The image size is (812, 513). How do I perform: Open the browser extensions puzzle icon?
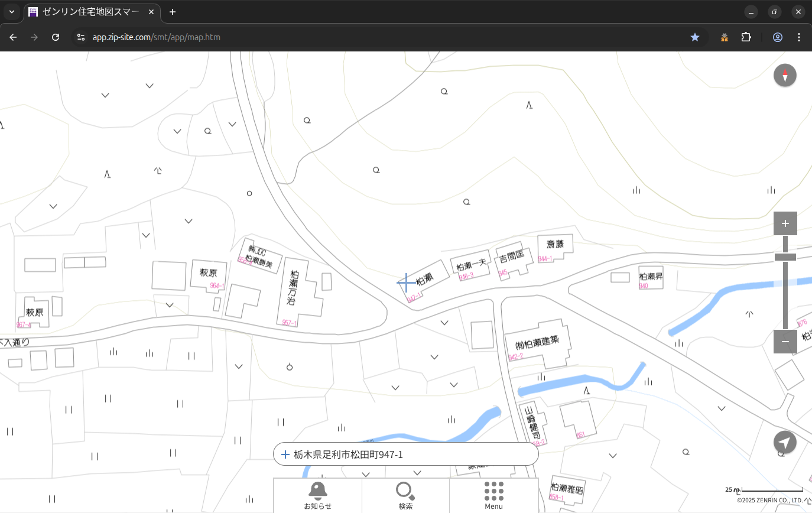[746, 37]
